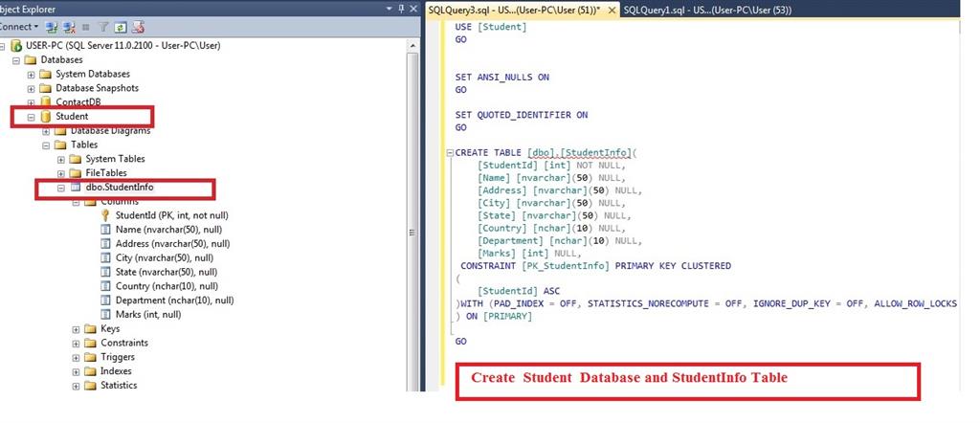Select the Country (nchar(10), null) column
Image resolution: width=980 pixels, height=423 pixels.
point(167,286)
